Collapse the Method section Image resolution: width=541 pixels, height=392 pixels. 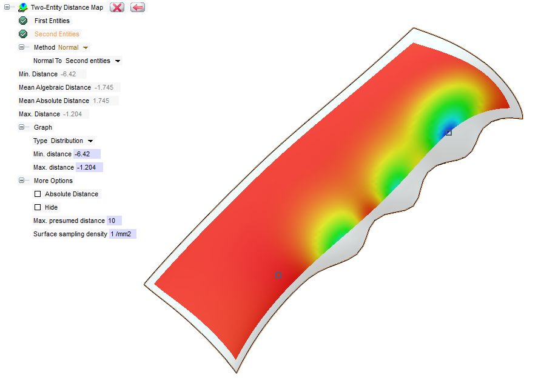[x=22, y=47]
